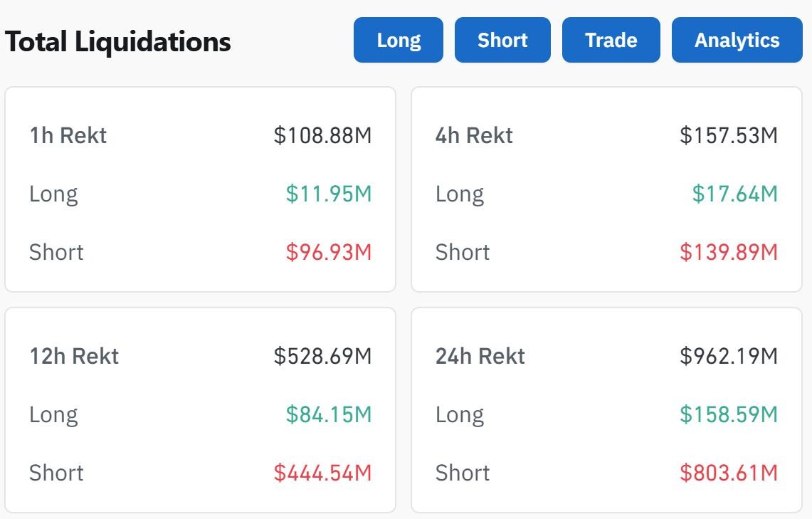This screenshot has width=812, height=519.
Task: Click the $157.53M 4h total value
Action: coord(729,135)
